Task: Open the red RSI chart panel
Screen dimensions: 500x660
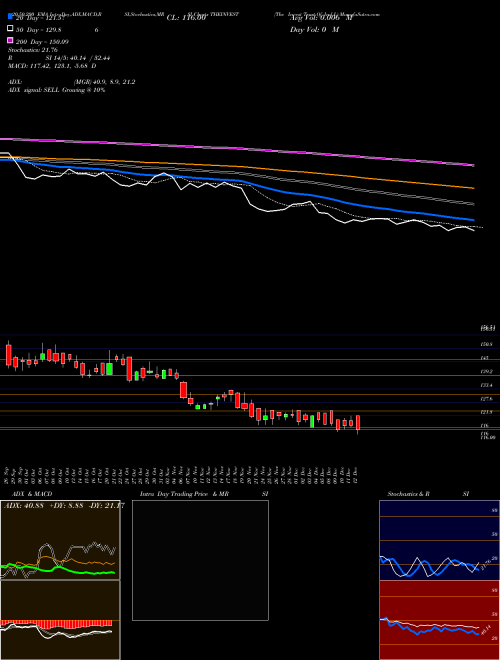Action: [439, 620]
